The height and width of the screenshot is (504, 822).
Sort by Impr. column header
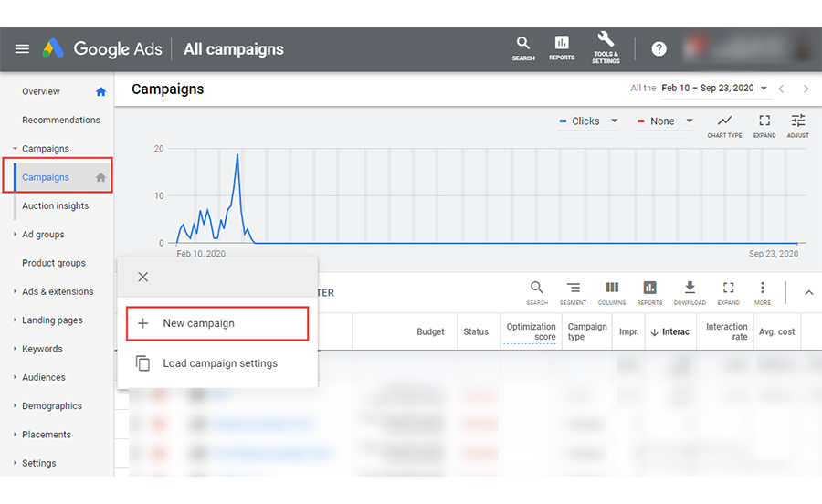[628, 331]
